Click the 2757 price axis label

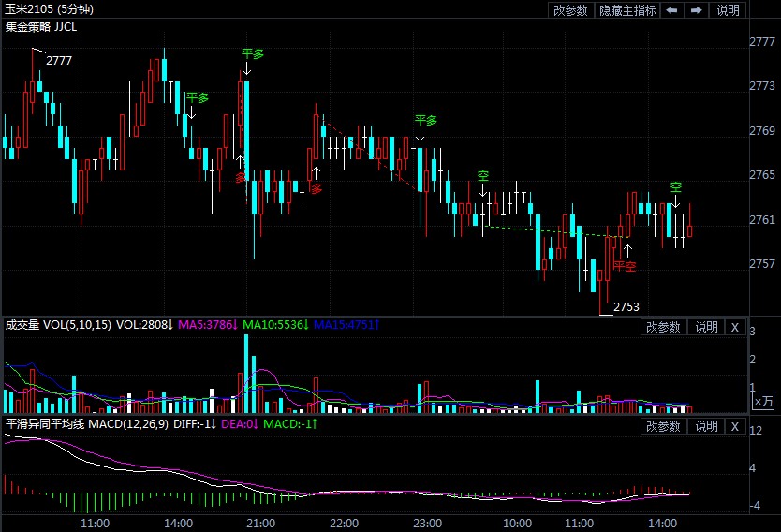[762, 263]
